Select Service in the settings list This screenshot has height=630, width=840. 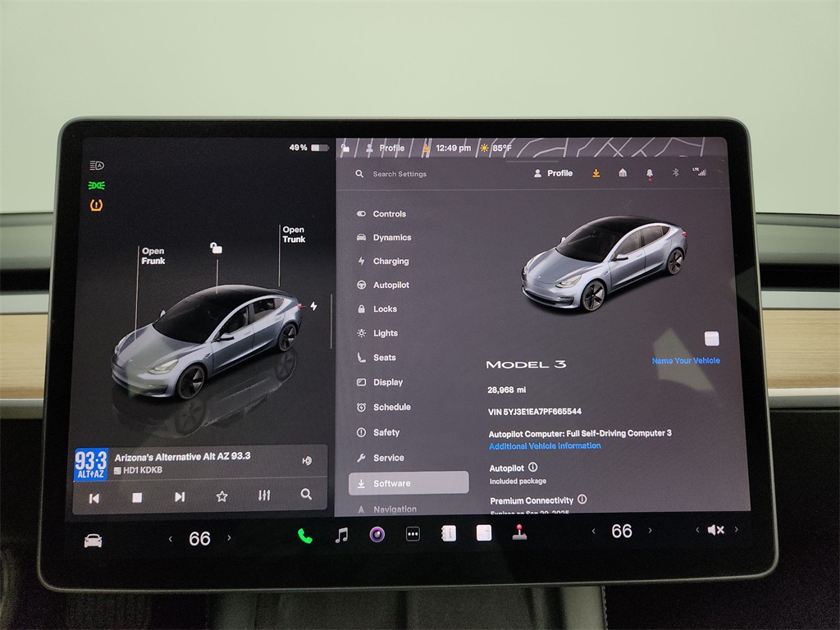pyautogui.click(x=381, y=458)
